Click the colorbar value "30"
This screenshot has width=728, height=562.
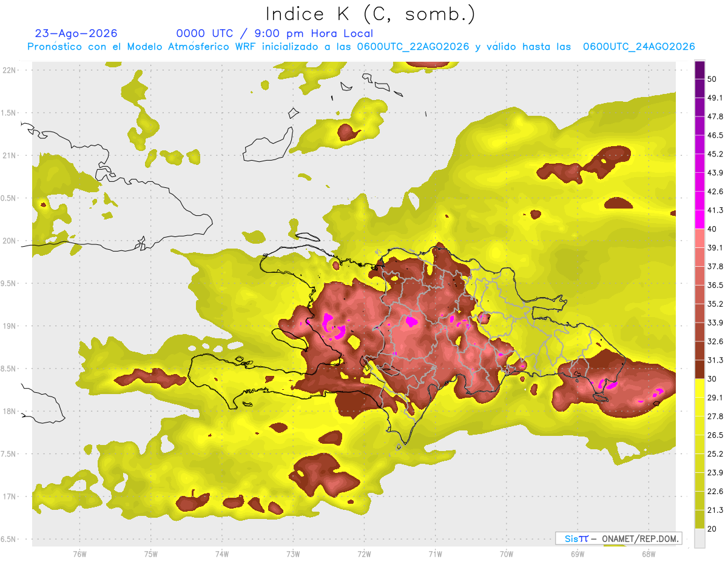713,379
